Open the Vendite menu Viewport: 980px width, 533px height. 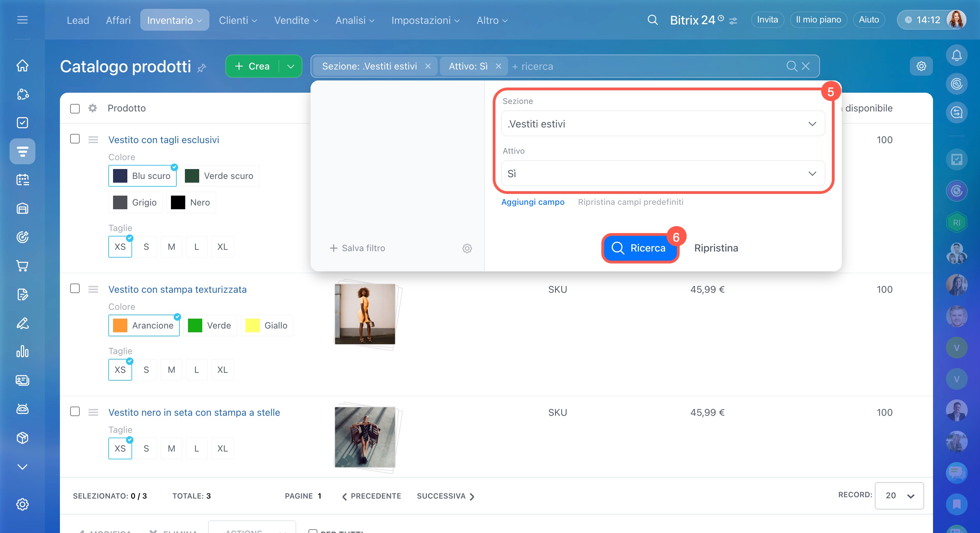click(296, 20)
